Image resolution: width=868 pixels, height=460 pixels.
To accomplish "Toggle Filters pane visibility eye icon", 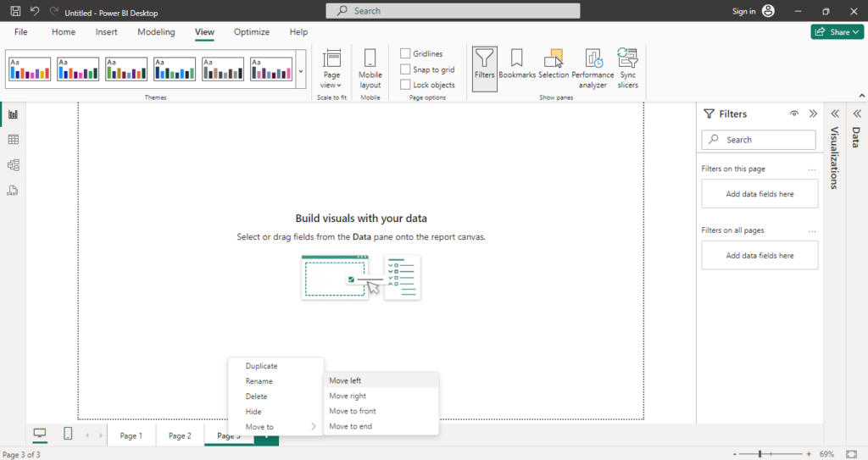I will click(x=793, y=114).
